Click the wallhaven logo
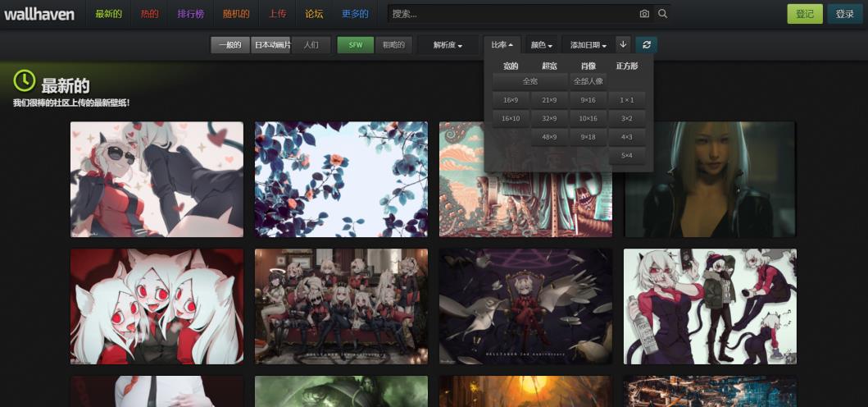Viewport: 868px width, 407px height. pyautogui.click(x=39, y=14)
